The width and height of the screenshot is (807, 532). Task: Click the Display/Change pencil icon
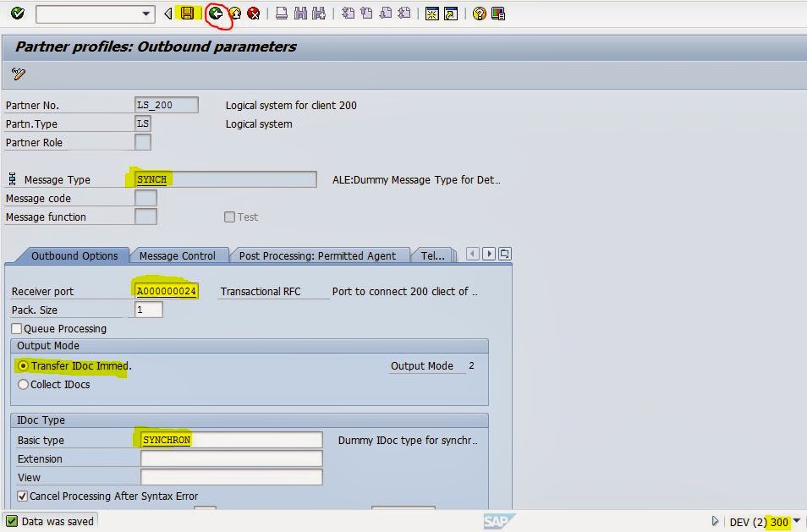point(18,74)
